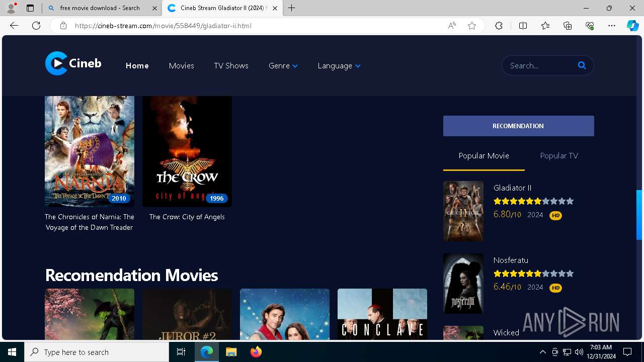Click the Conclave poster
This screenshot has width=644, height=362.
pos(382,314)
